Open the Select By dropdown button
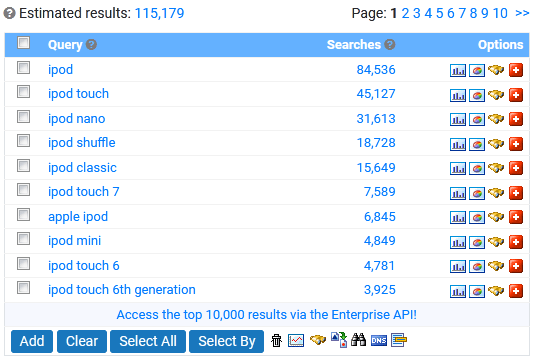 tap(226, 341)
